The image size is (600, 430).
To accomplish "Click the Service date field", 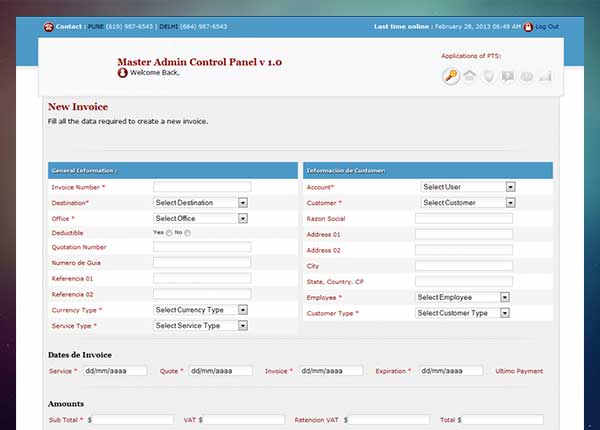I will [x=113, y=371].
